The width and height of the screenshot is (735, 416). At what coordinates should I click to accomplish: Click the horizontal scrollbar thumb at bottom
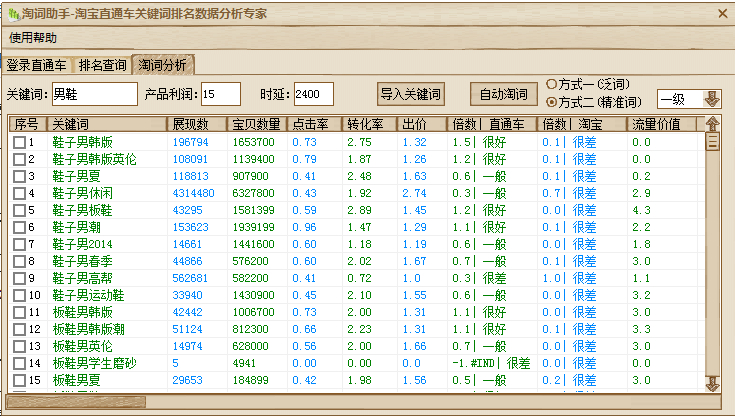[75, 402]
